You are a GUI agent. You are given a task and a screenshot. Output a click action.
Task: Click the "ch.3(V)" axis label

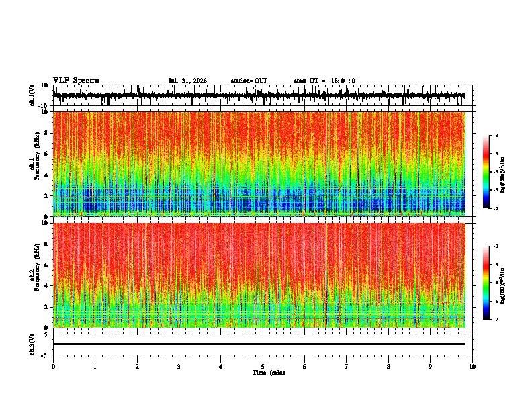click(32, 345)
